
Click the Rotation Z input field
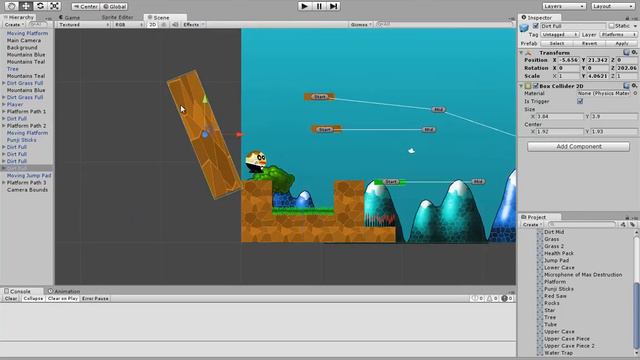click(x=627, y=68)
